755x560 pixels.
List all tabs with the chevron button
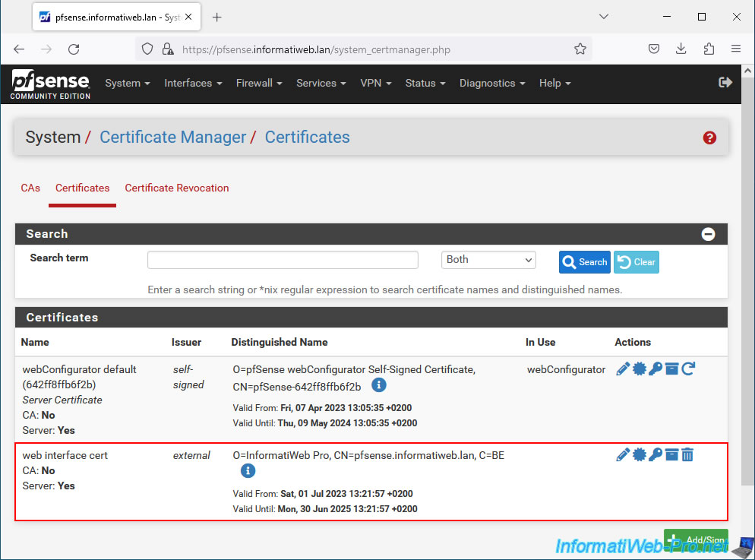(x=604, y=17)
